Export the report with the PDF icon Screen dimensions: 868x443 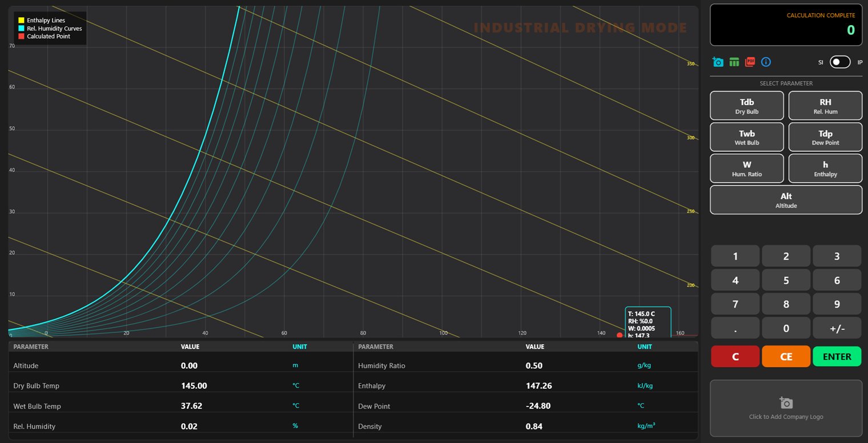point(750,62)
